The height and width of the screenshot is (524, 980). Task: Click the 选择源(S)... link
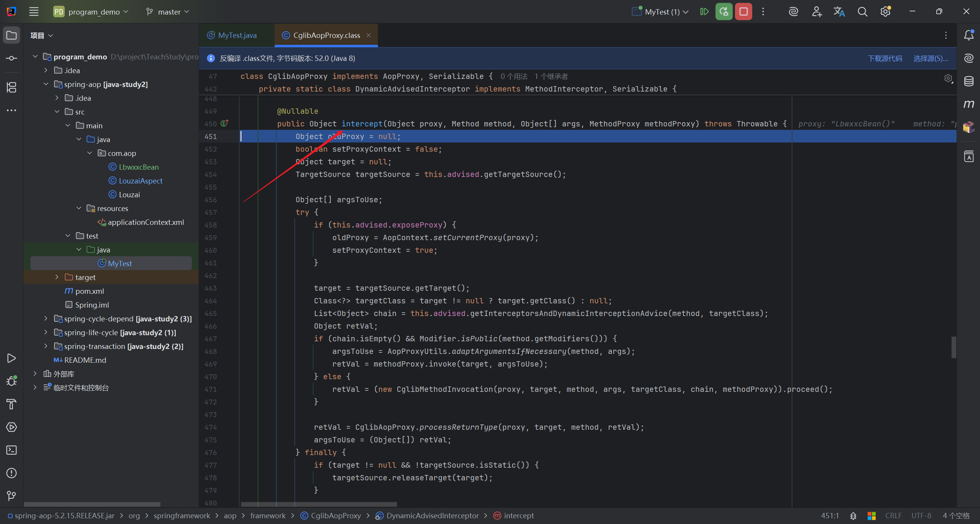931,58
